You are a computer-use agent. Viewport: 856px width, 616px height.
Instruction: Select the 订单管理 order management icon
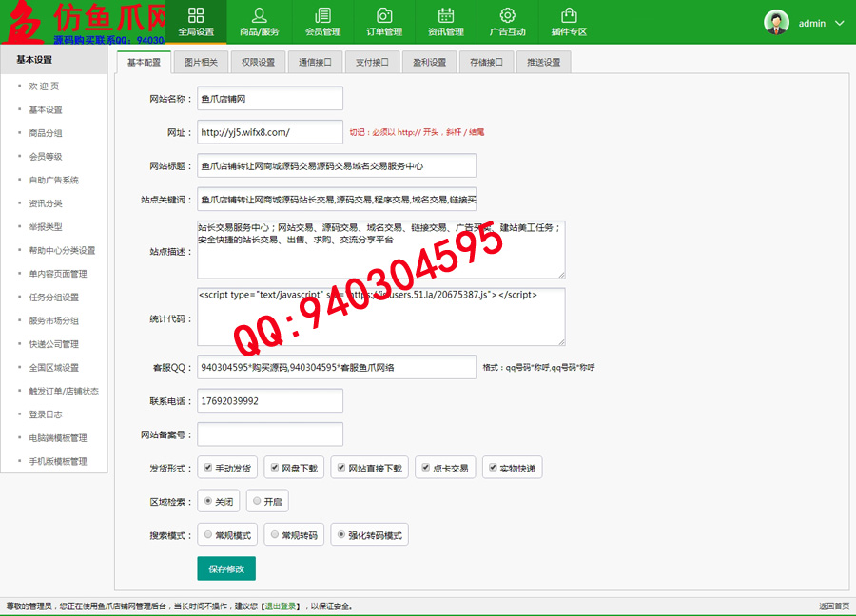tap(384, 15)
